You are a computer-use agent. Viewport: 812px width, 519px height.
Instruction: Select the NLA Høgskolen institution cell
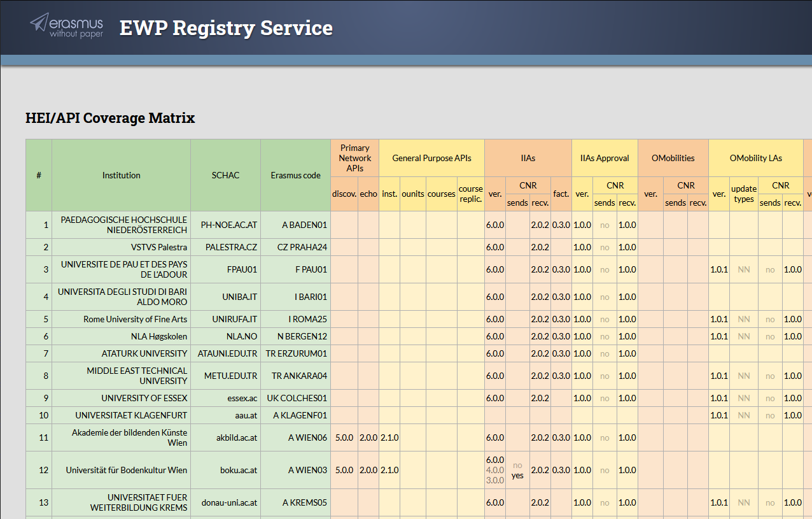(121, 336)
